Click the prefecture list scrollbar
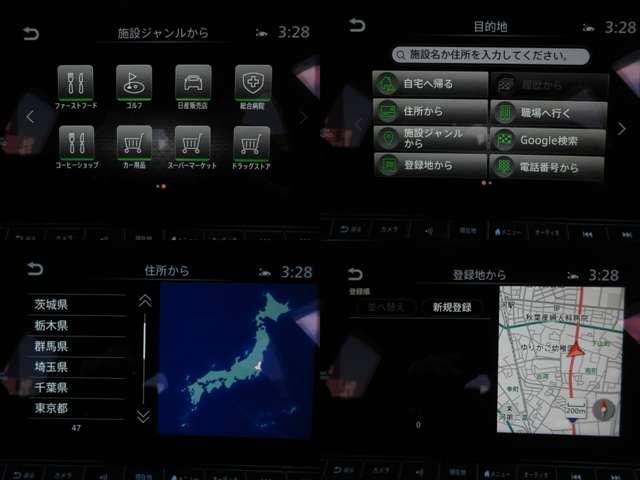 [x=144, y=358]
